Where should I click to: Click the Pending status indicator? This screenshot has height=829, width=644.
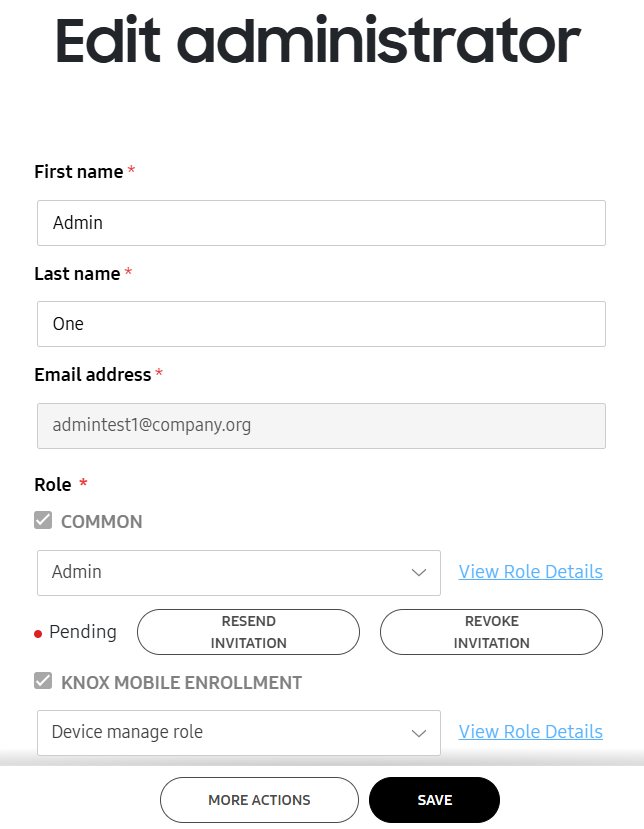[83, 631]
